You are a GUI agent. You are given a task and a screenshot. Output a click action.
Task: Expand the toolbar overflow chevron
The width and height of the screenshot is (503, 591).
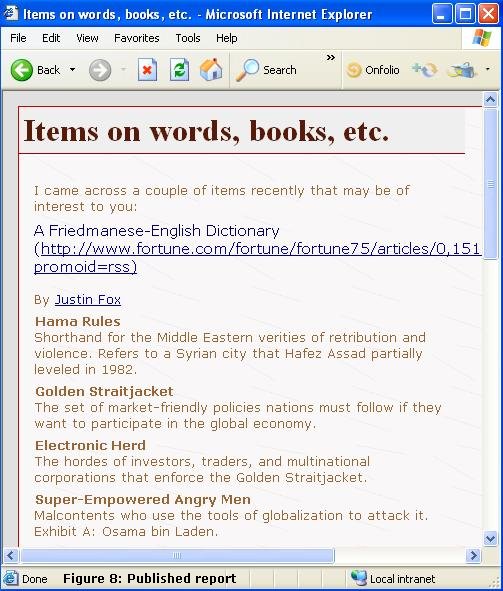pos(330,58)
